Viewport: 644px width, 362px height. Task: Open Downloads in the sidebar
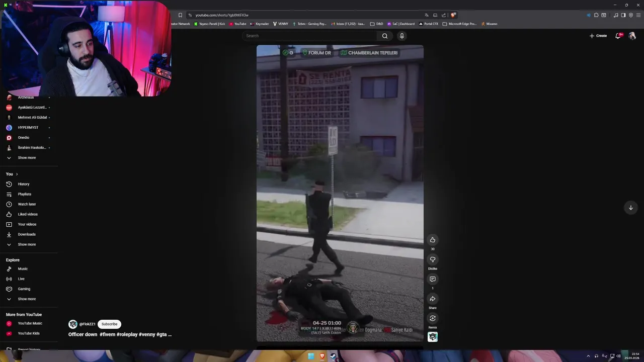[27, 234]
